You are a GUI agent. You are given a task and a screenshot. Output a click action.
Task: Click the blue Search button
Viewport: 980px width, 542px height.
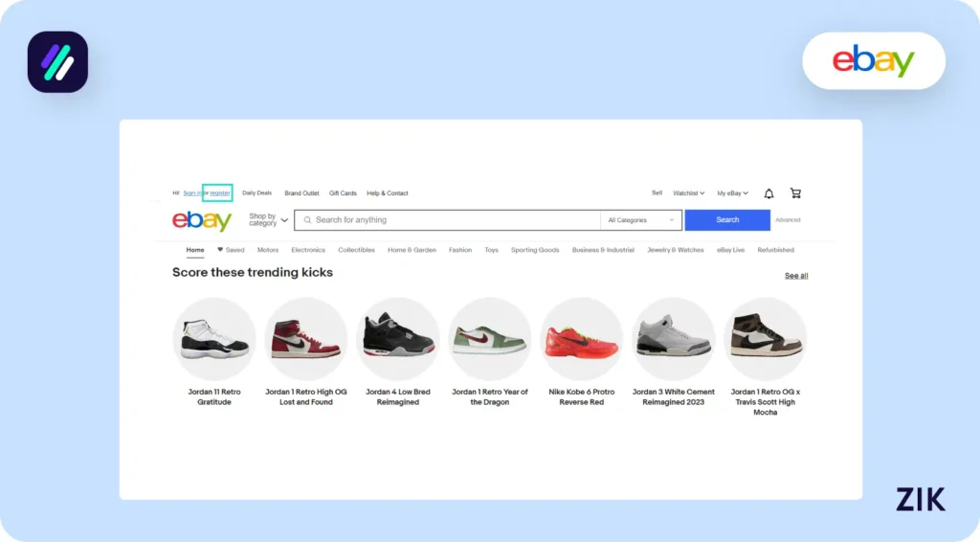click(x=727, y=220)
